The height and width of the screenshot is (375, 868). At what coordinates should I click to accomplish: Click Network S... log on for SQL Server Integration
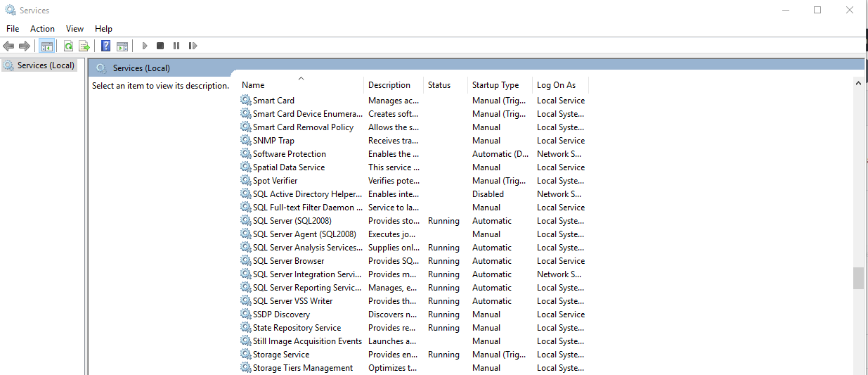pos(559,274)
